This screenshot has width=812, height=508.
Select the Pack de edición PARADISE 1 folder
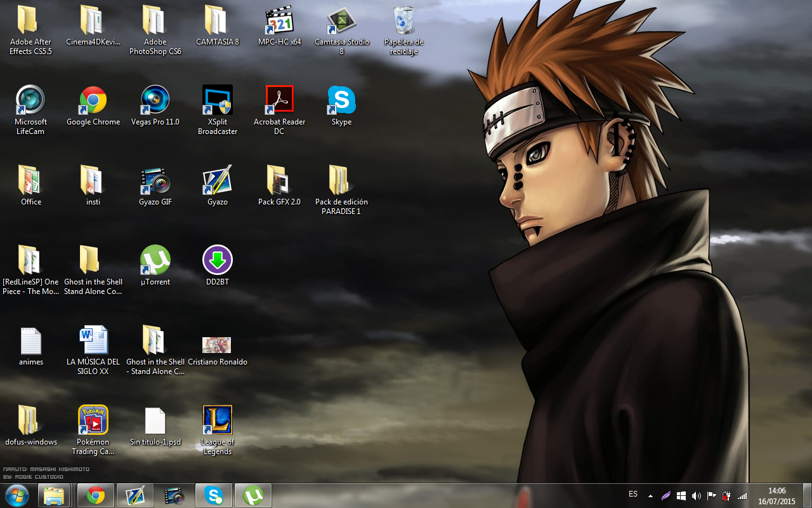click(341, 190)
